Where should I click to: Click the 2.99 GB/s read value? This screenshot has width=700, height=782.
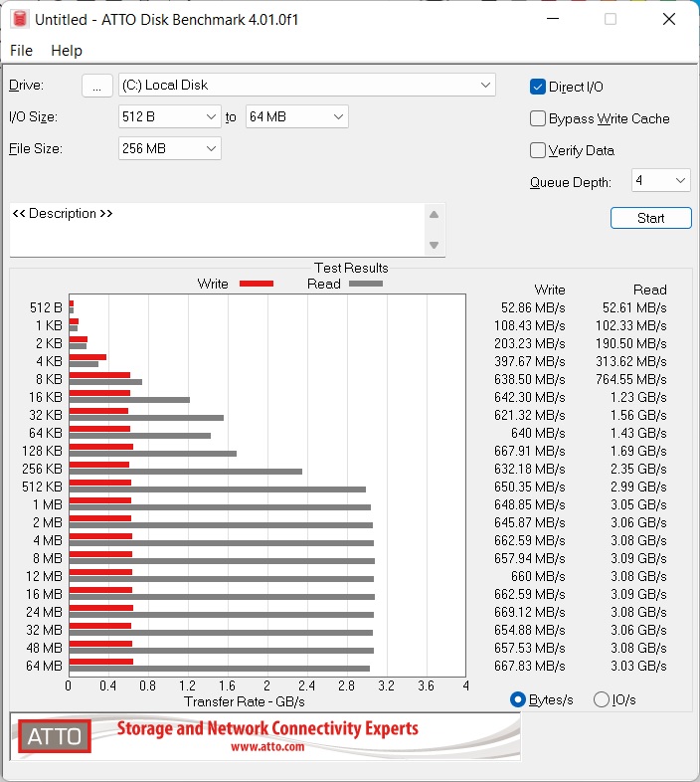pos(638,487)
